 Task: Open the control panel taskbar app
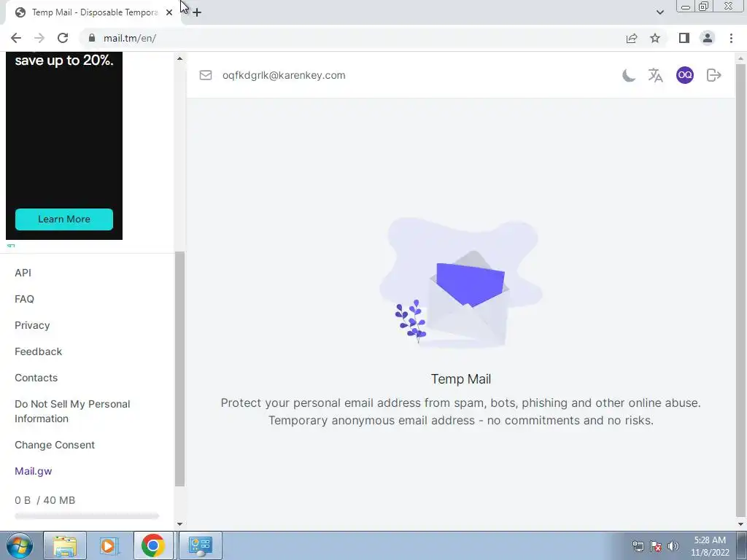tap(200, 545)
